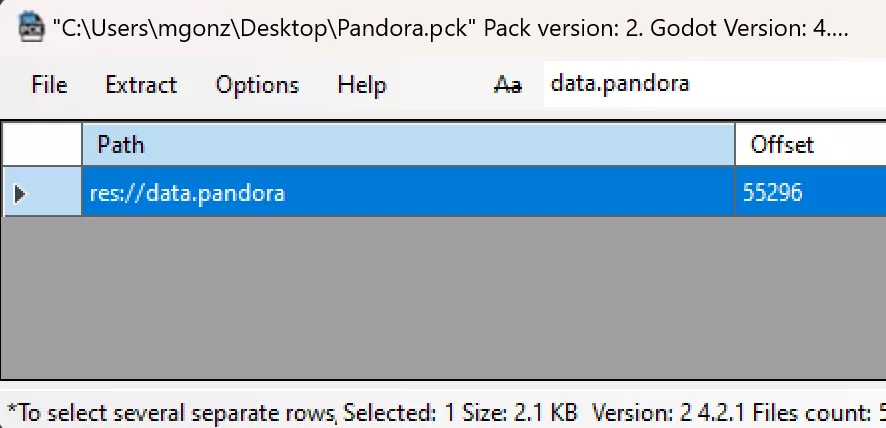Click the top-left select-all grid corner cell
The height and width of the screenshot is (428, 886).
pos(42,145)
